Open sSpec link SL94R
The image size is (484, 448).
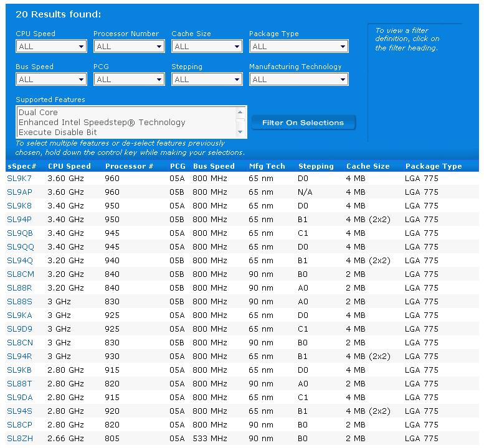pos(19,357)
